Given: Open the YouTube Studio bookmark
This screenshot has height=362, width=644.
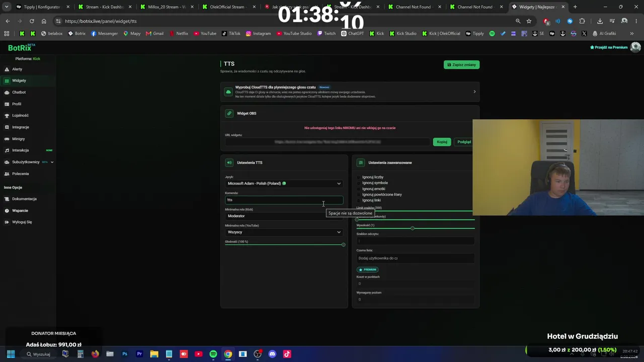Looking at the screenshot, I should pos(294,34).
